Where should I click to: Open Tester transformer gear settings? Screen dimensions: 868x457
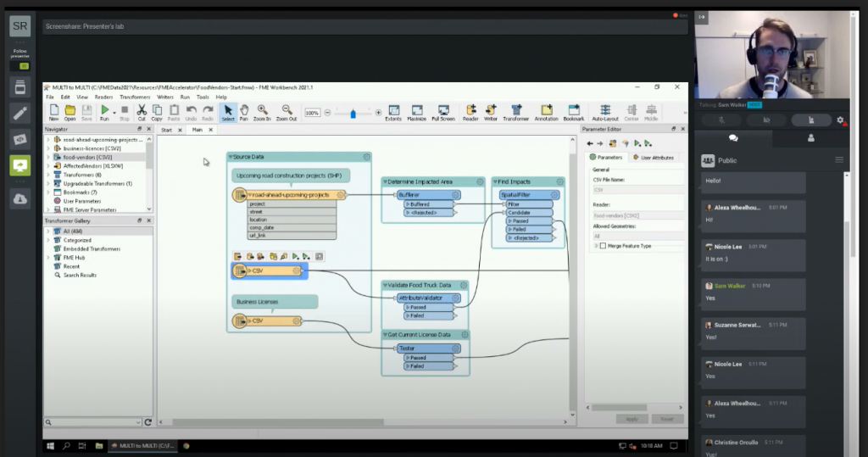[x=455, y=348]
